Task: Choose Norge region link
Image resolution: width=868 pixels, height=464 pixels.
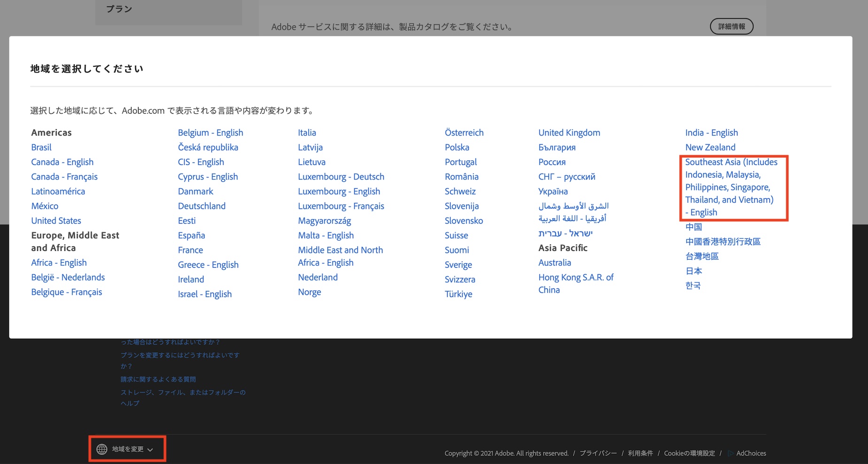Action: [x=310, y=292]
